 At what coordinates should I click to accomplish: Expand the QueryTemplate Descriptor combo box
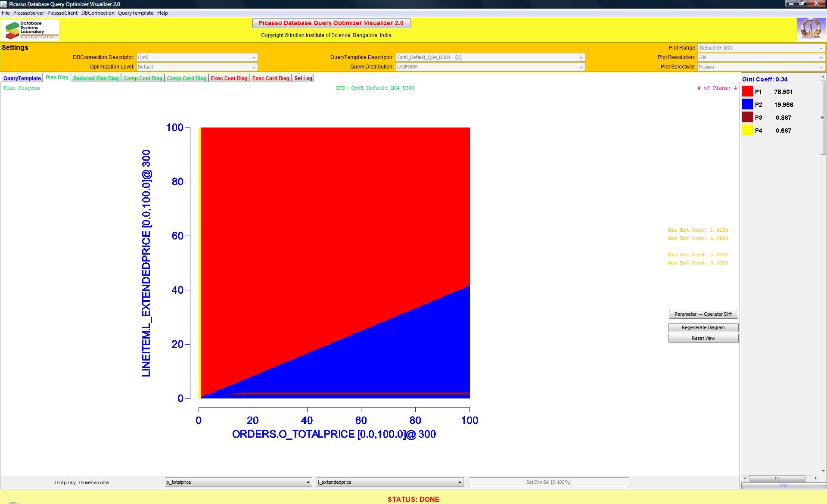pos(490,57)
